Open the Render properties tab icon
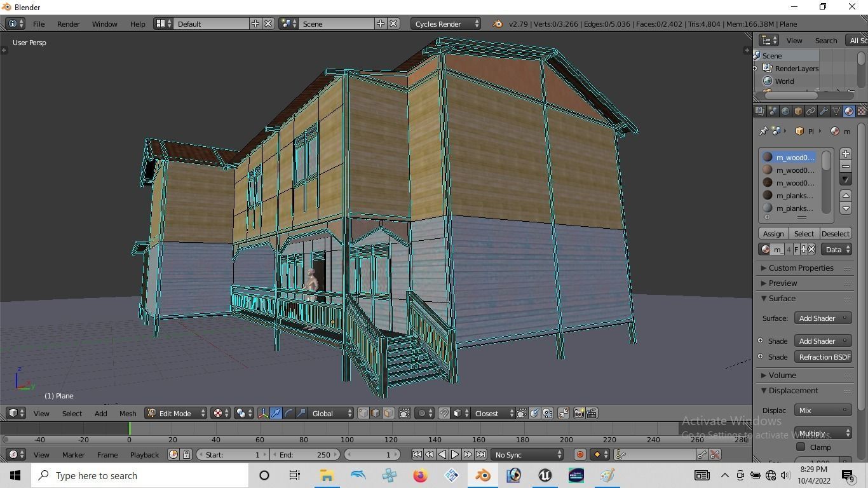The image size is (868, 488). click(x=760, y=111)
